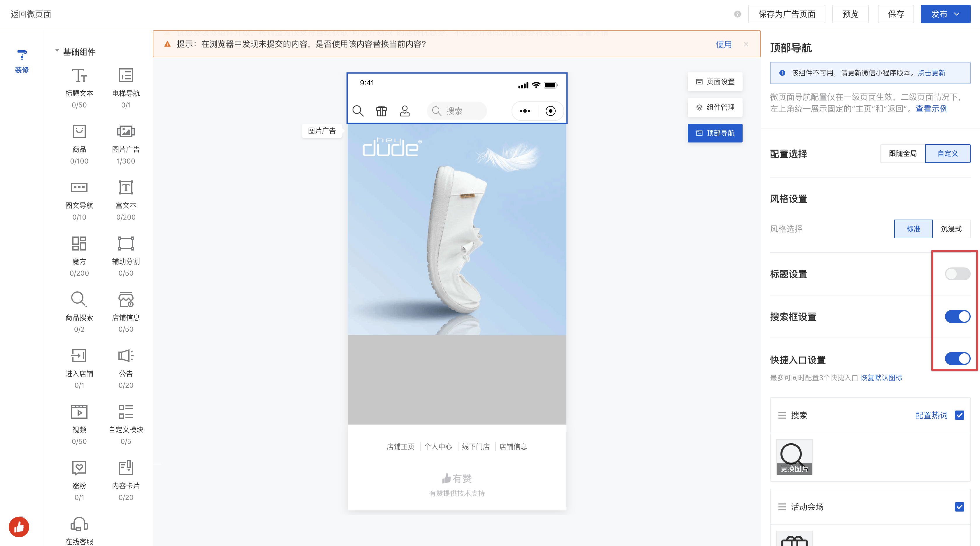Uncheck the 活动会场 checkbox
This screenshot has width=980, height=546.
click(x=959, y=507)
